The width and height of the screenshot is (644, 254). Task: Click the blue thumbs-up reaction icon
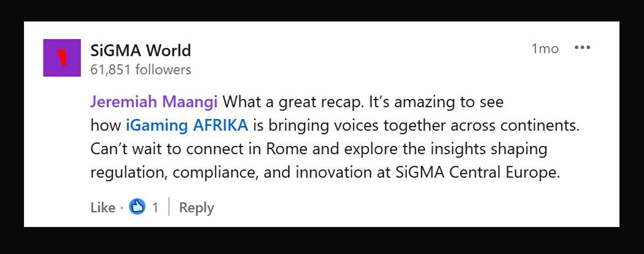click(x=138, y=208)
